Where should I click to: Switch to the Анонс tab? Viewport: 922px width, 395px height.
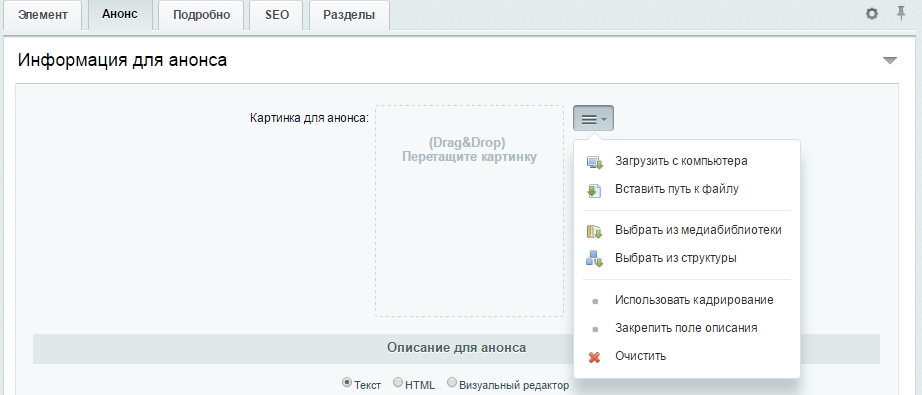pyautogui.click(x=120, y=15)
